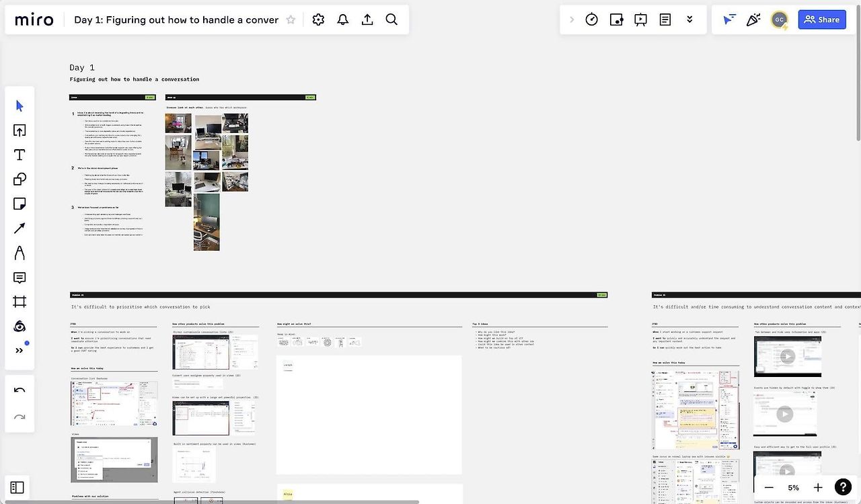This screenshot has height=504, width=861.
Task: Redo the last action
Action: coord(20,417)
